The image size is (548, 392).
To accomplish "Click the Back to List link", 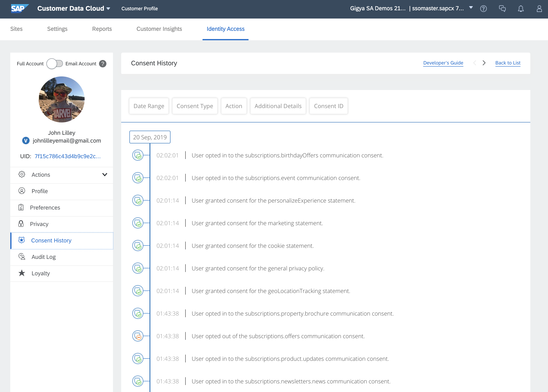I will pos(508,63).
